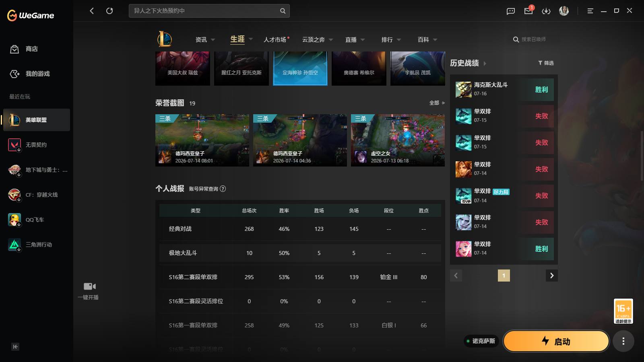Click the user profile avatar
Viewport: 644px width, 362px height.
point(564,11)
